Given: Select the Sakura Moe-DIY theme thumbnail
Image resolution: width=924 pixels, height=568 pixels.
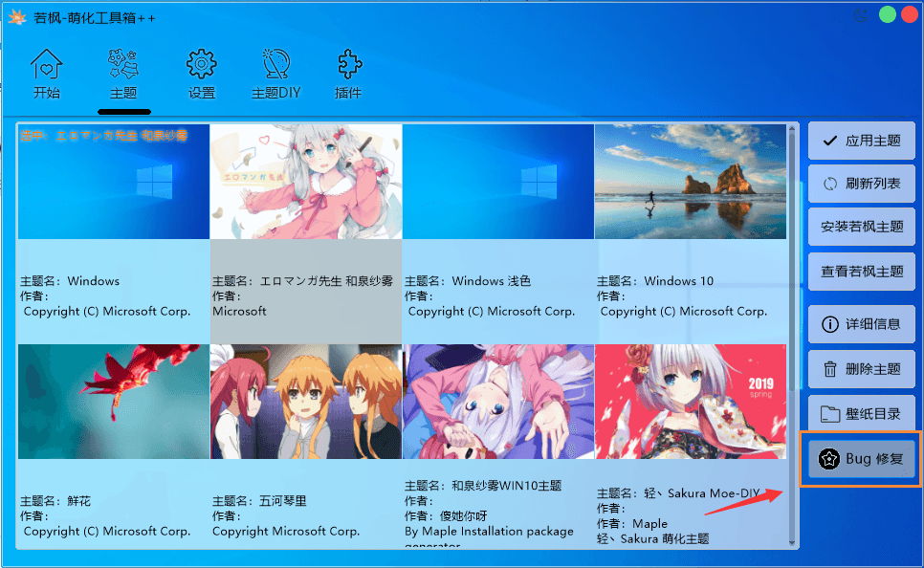Looking at the screenshot, I should (691, 402).
